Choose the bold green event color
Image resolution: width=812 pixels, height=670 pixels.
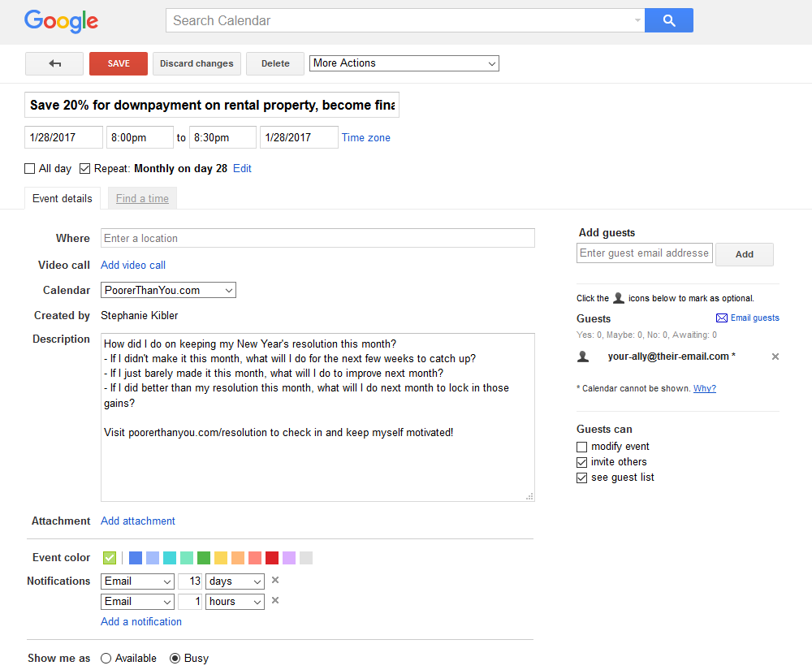pyautogui.click(x=204, y=558)
